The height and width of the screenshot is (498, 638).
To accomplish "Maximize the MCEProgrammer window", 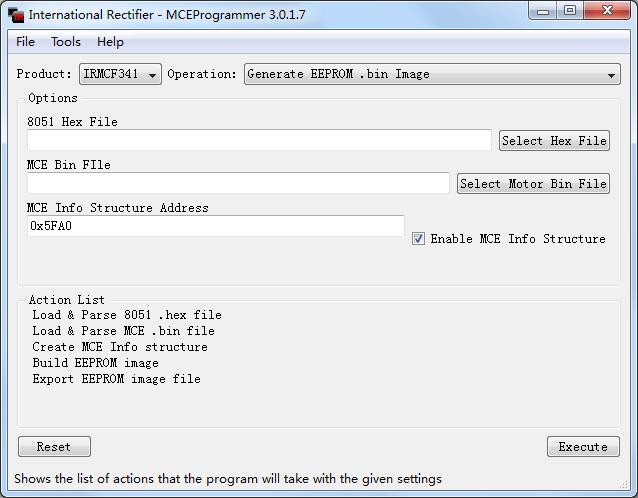I will coord(570,11).
